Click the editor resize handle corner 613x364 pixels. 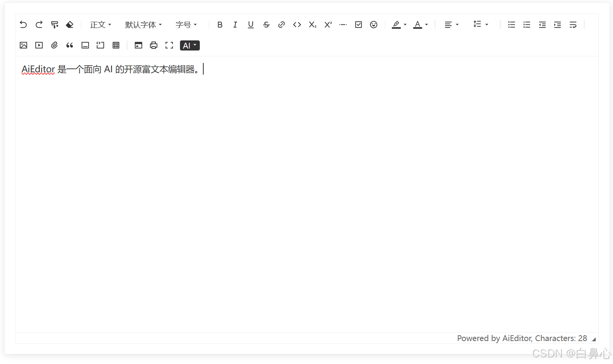point(594,339)
